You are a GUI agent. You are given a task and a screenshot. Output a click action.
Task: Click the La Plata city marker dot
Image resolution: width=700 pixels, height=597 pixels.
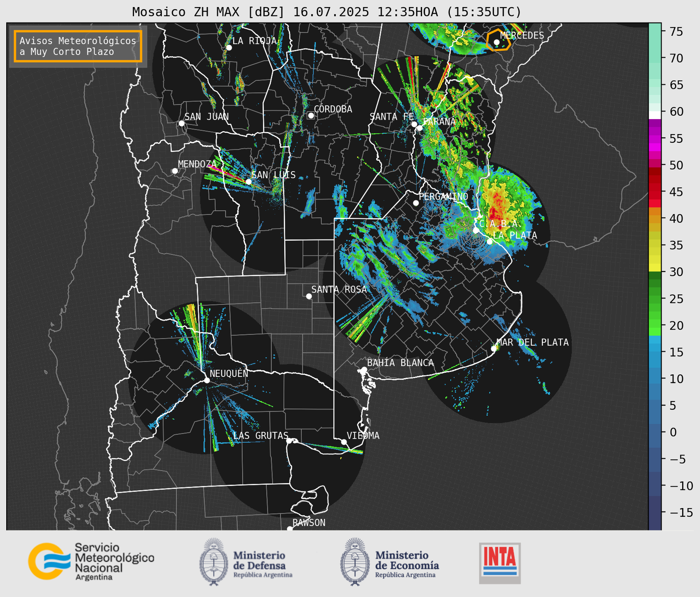pos(490,242)
